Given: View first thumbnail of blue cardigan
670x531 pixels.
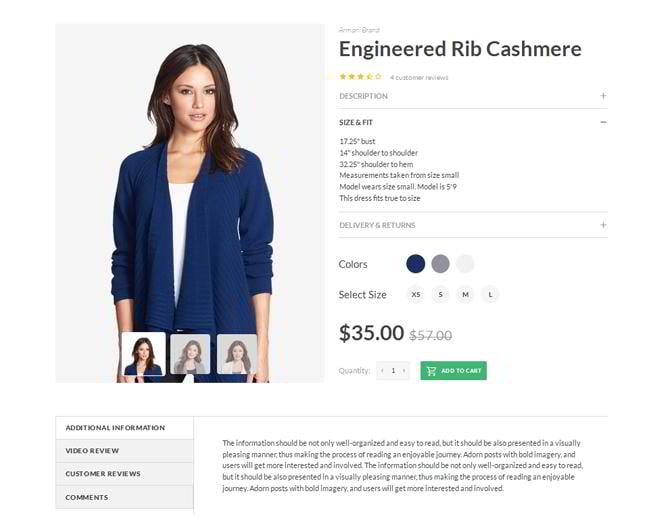Looking at the screenshot, I should (144, 354).
